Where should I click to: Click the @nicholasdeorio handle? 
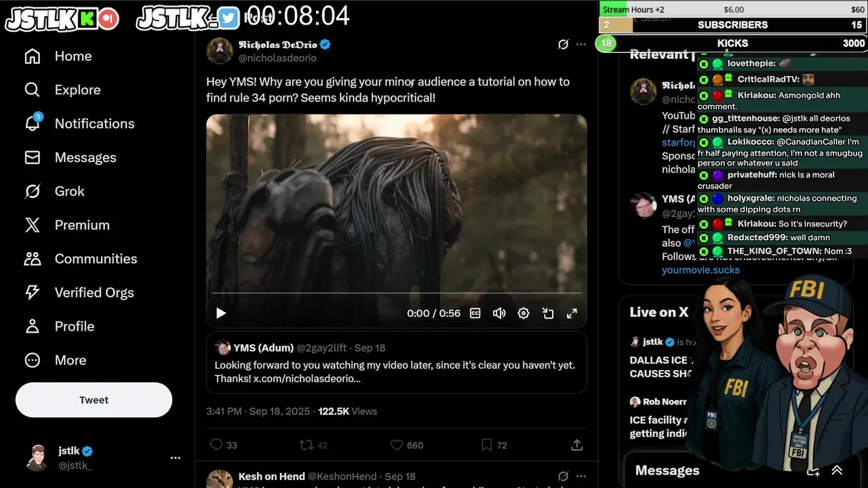pyautogui.click(x=277, y=58)
